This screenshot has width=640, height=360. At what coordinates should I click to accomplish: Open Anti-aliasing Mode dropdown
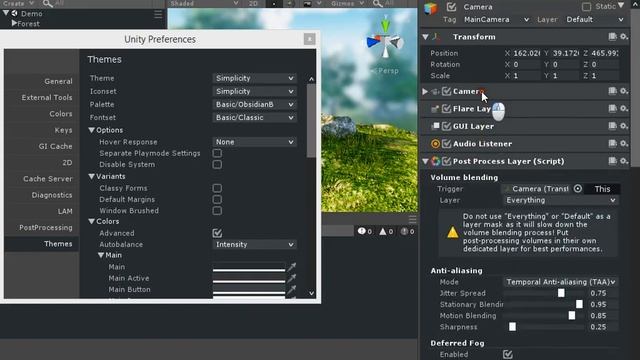click(560, 282)
